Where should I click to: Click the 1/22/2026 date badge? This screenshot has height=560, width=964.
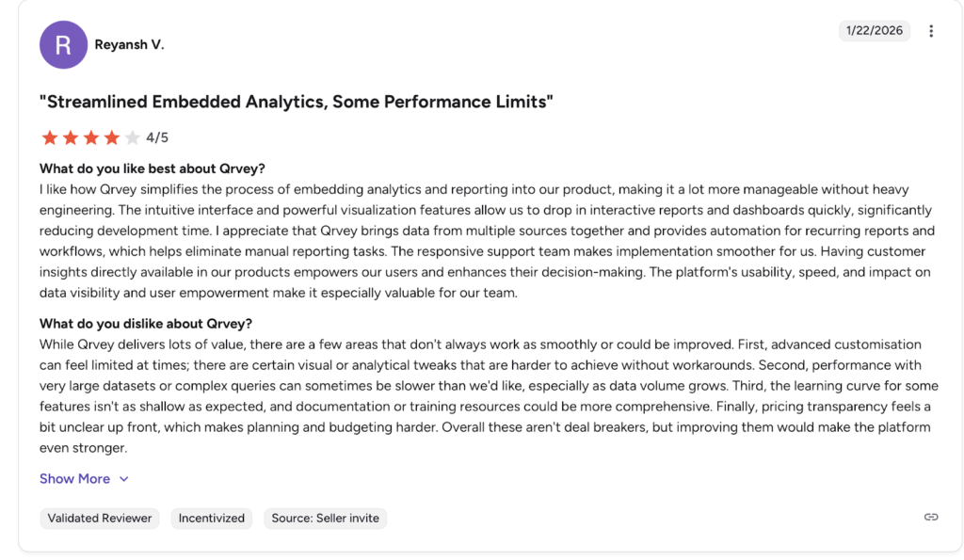coord(874,31)
